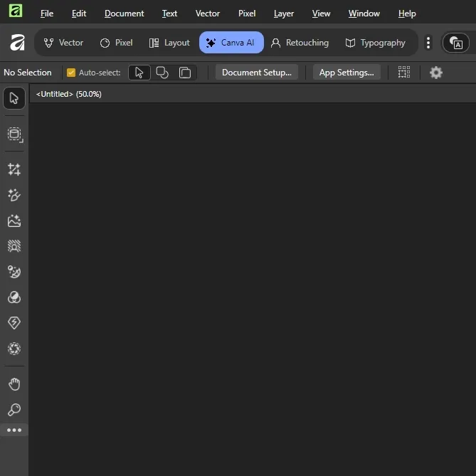Switch to the Retouching studio tab
This screenshot has width=476, height=476.
300,43
